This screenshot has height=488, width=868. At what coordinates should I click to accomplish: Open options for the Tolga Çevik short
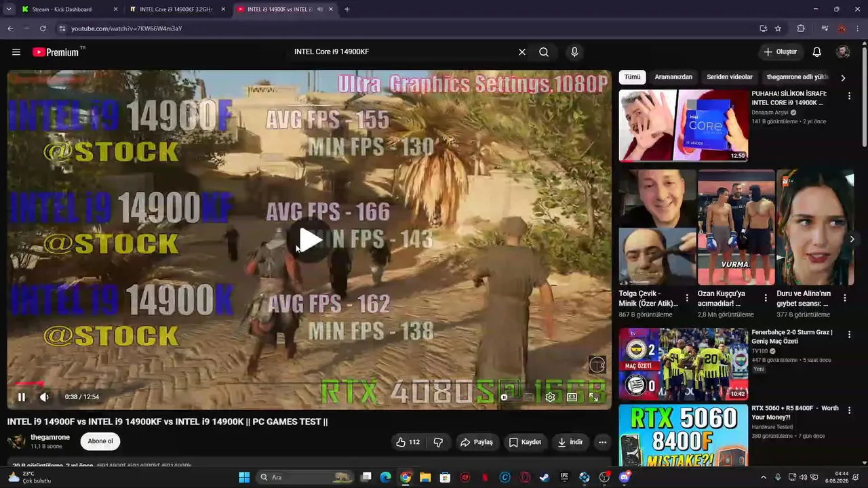click(687, 298)
